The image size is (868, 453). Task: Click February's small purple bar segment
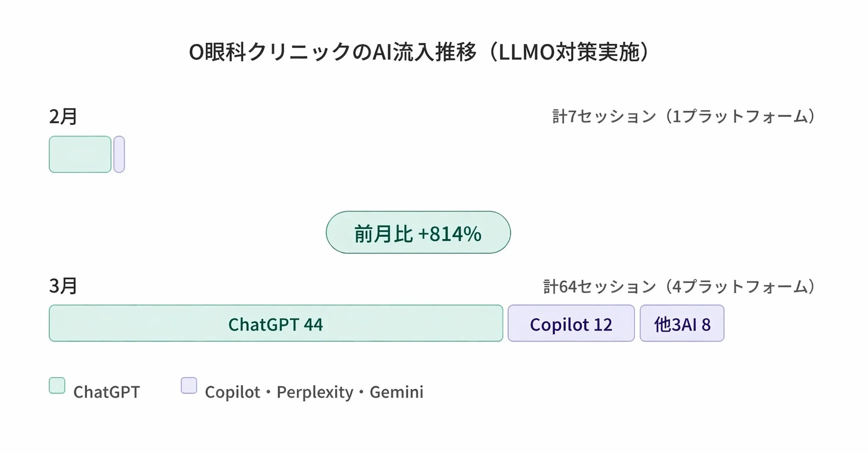click(119, 154)
